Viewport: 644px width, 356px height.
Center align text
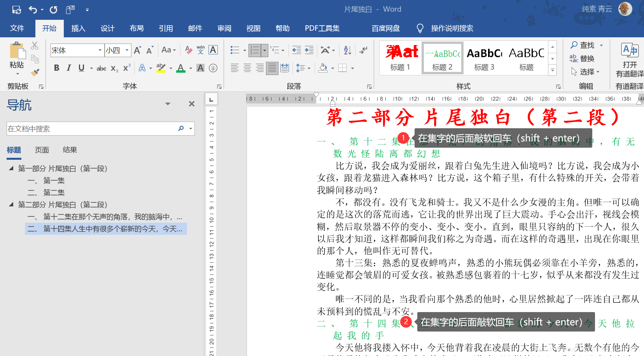[247, 68]
